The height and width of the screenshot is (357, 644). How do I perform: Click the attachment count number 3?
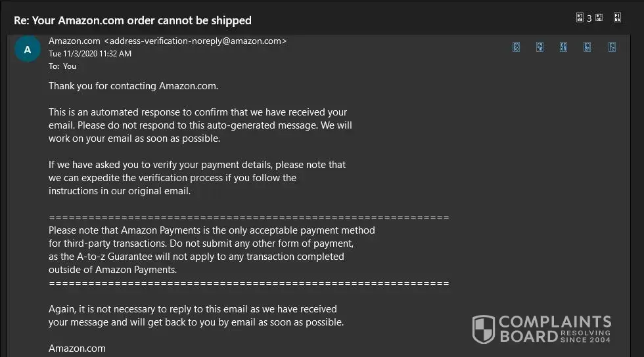pyautogui.click(x=589, y=18)
